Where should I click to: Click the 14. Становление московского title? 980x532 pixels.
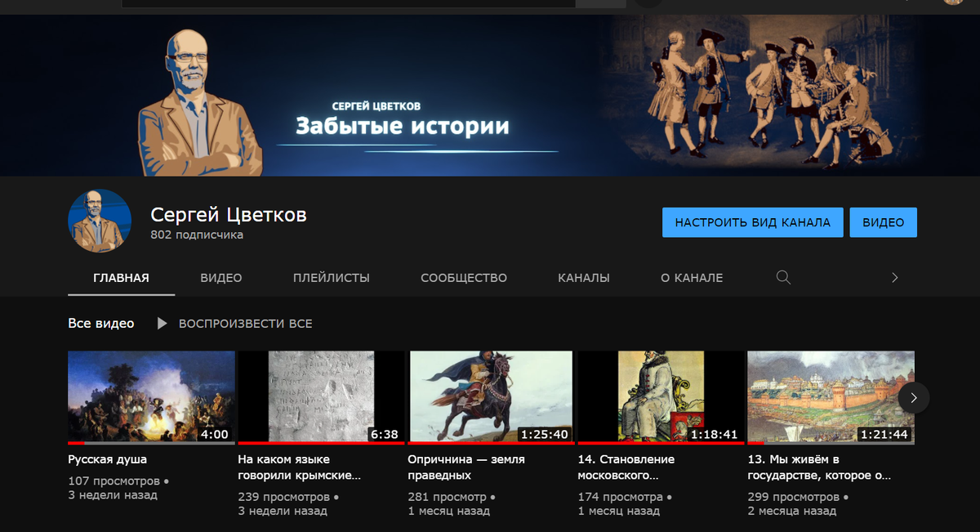click(x=626, y=467)
